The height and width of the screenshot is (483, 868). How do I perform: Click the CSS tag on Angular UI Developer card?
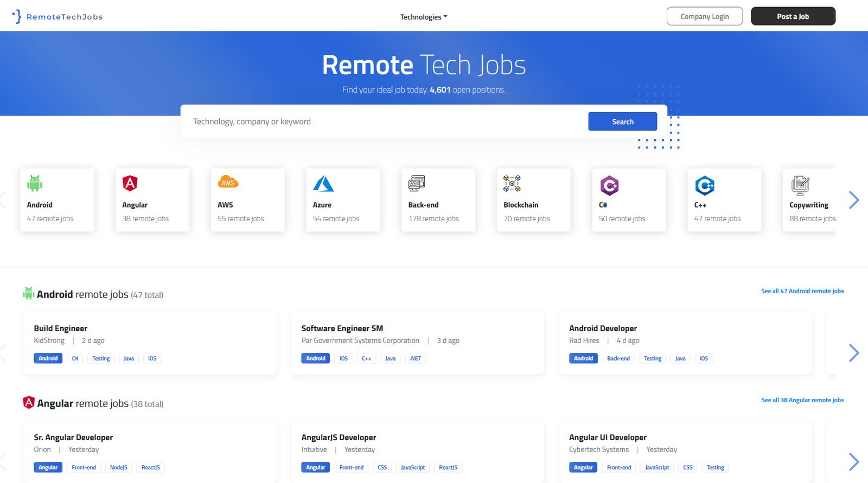688,467
